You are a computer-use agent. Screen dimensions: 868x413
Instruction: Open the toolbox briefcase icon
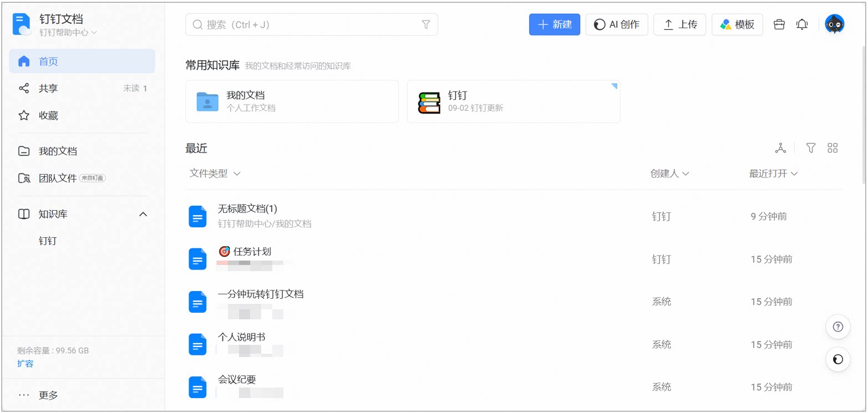click(x=779, y=24)
